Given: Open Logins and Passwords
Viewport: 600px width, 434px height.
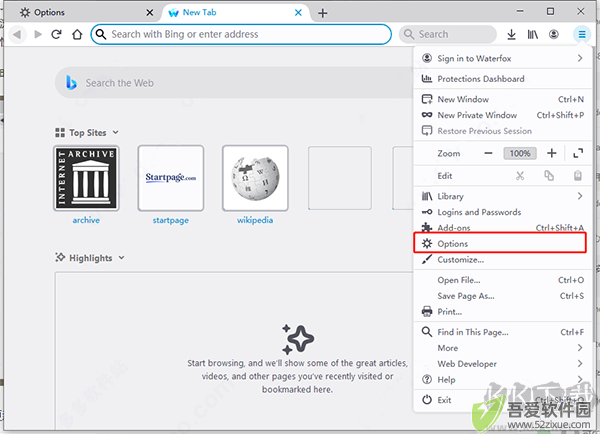Looking at the screenshot, I should point(502,212).
